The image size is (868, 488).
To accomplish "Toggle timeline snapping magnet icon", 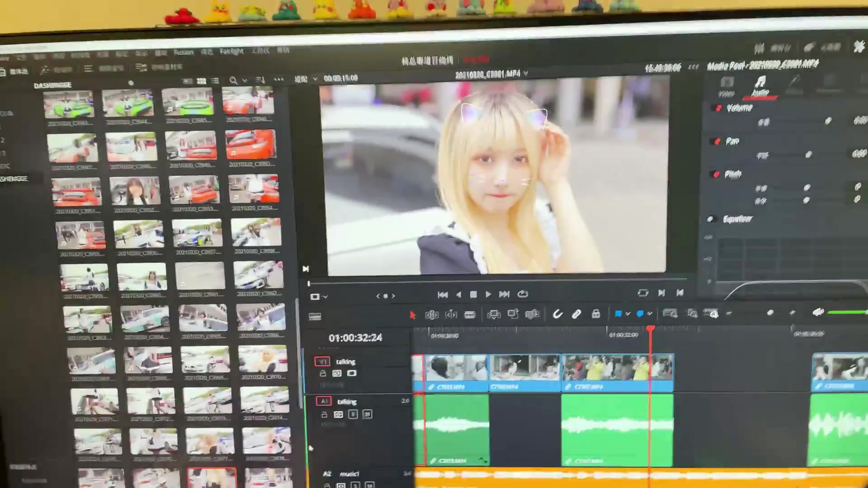I will (x=557, y=314).
